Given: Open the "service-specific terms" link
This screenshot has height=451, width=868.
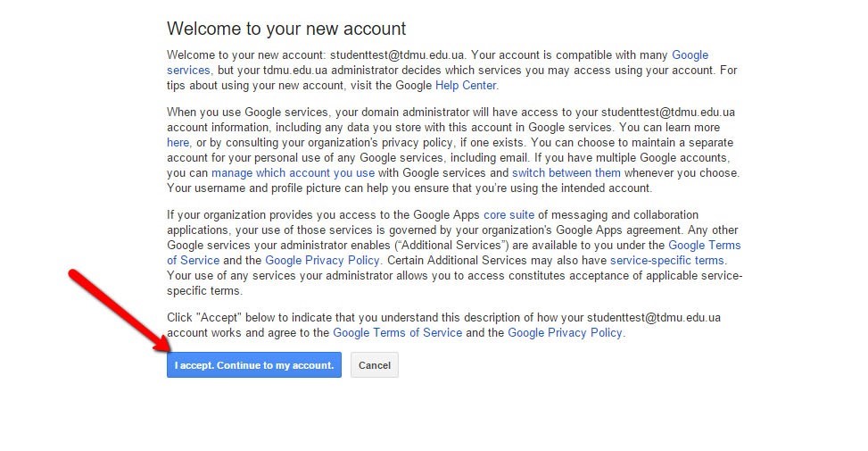Looking at the screenshot, I should tap(667, 261).
